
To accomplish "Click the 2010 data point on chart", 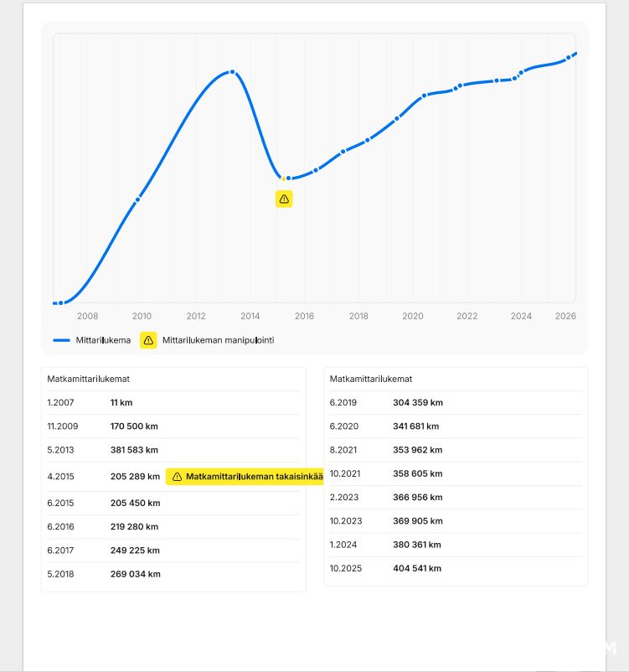I will point(138,199).
